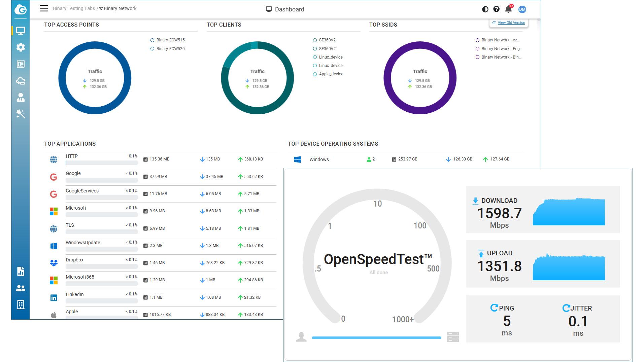This screenshot has height=362, width=644.
Task: Open the report chart sidebar icon
Action: (21, 271)
